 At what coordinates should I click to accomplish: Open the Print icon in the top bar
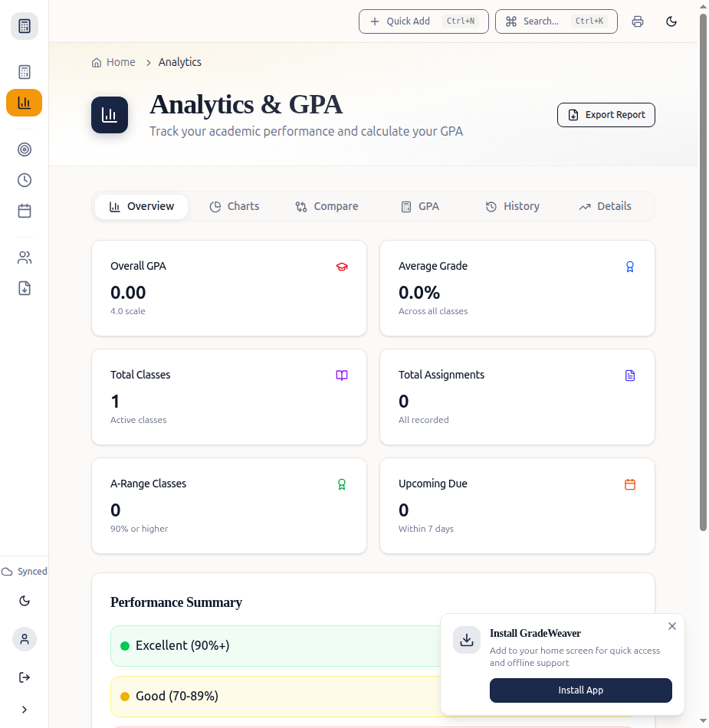638,21
